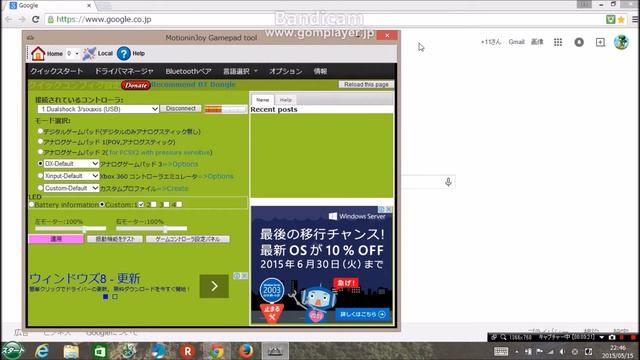The width and height of the screenshot is (640, 360).
Task: Uncheck LED checkbox 1
Action: [141, 204]
